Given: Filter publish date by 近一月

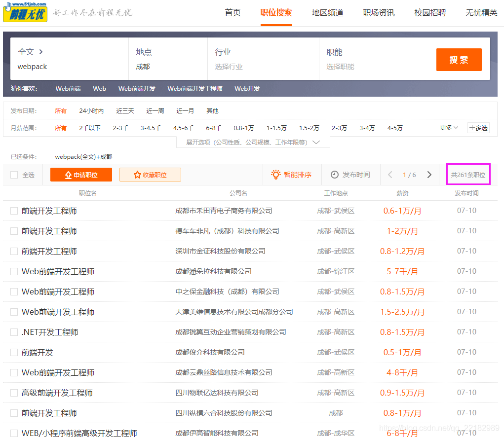Looking at the screenshot, I should 185,111.
